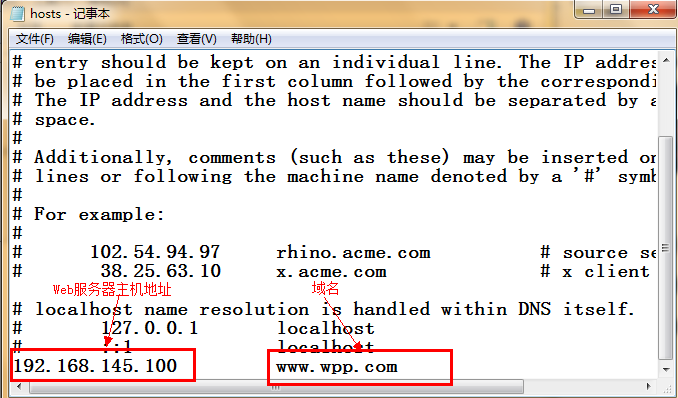Click 'entry should be kept' line
678x398 pixels.
(x=334, y=62)
